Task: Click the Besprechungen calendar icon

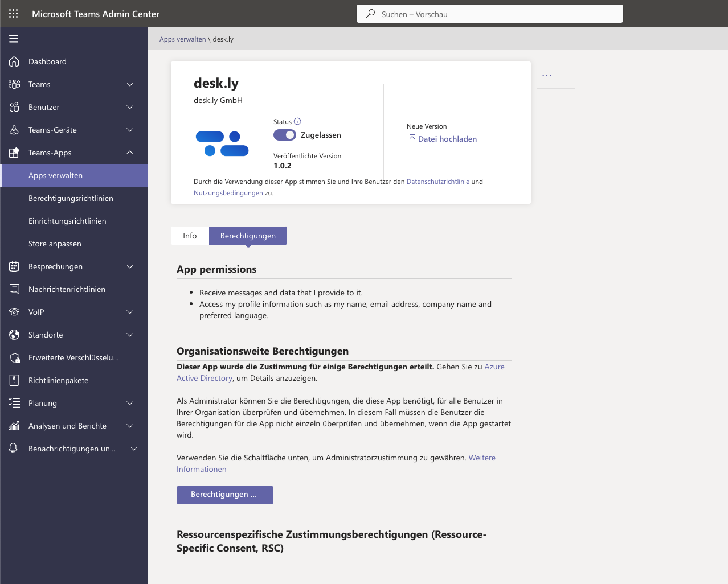Action: (x=14, y=266)
